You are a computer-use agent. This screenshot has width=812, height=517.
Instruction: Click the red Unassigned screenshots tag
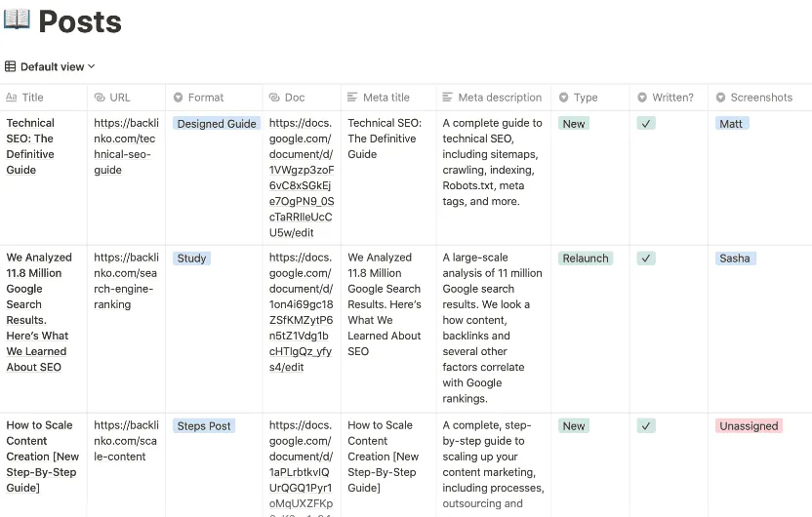(749, 426)
